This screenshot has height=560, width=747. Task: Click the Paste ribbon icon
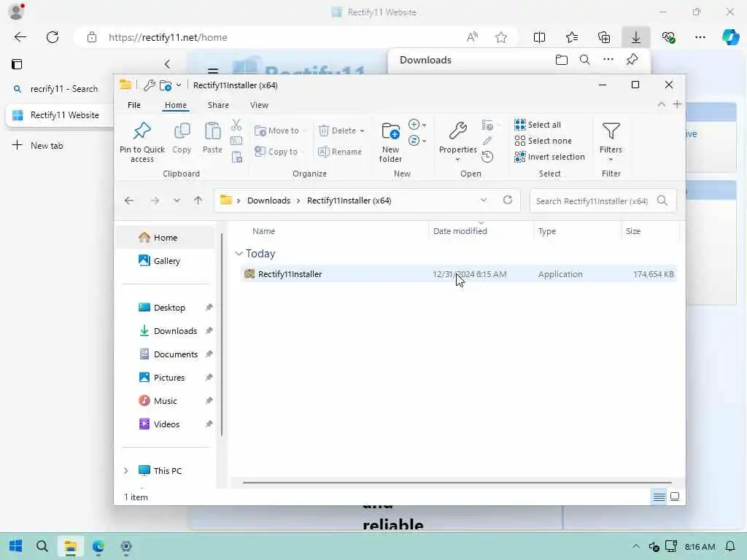212,131
